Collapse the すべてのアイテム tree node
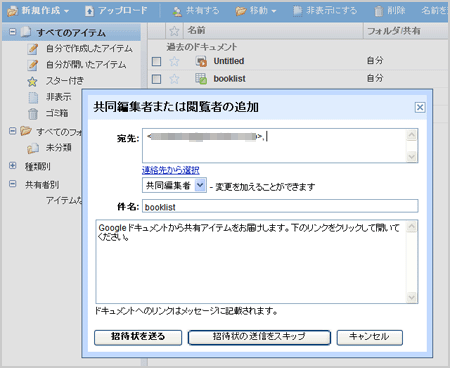 12,32
